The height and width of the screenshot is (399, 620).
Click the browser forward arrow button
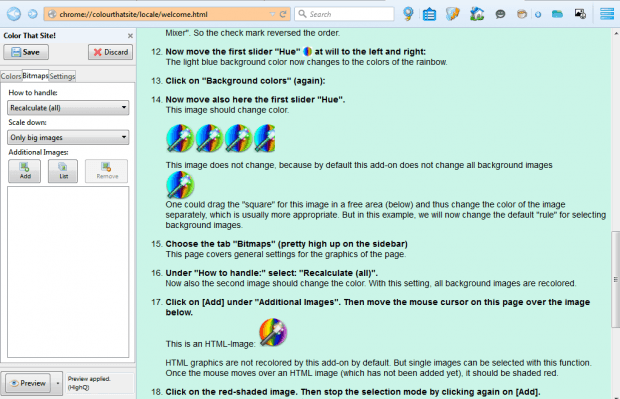point(32,14)
